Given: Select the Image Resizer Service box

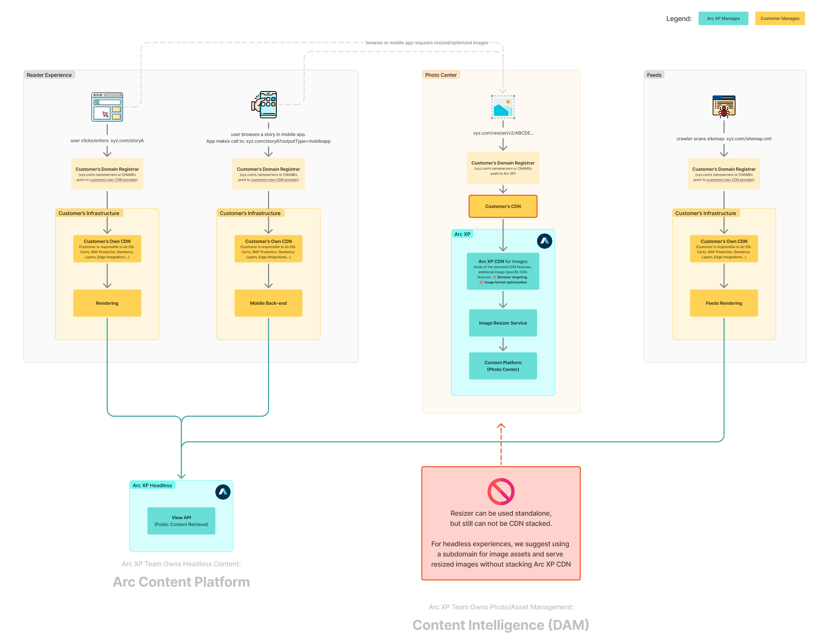Looking at the screenshot, I should point(503,323).
